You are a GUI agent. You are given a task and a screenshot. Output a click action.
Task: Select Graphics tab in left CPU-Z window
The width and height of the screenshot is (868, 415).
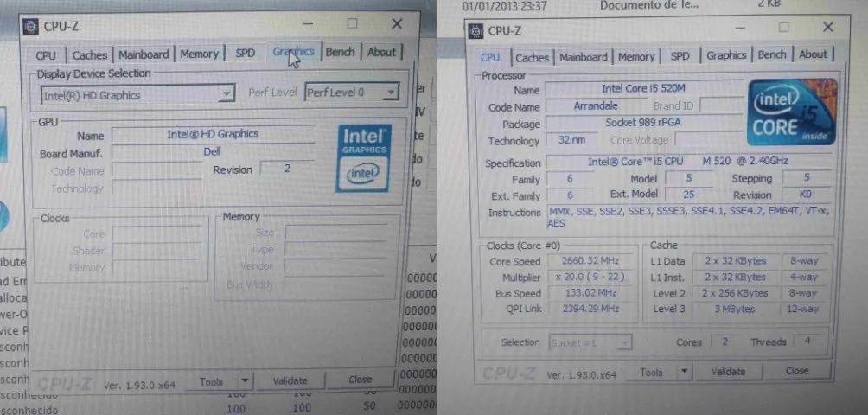coord(293,52)
